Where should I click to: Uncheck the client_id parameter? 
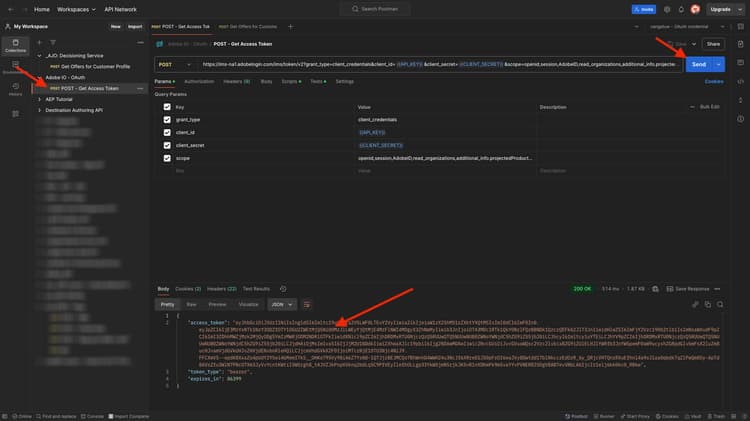[167, 133]
